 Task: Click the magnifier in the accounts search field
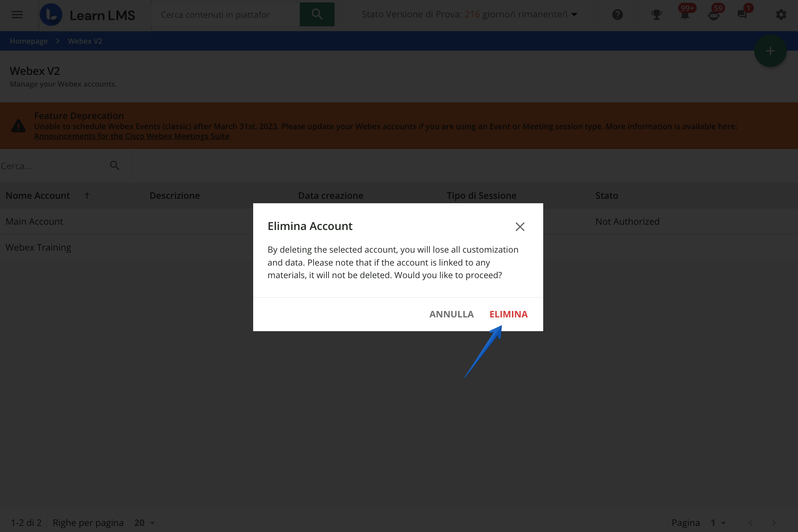(x=114, y=165)
